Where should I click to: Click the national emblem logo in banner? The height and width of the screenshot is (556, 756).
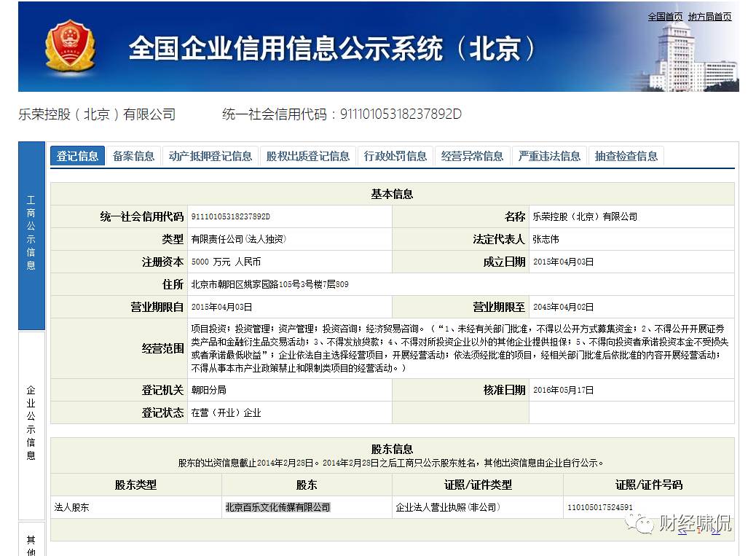(70, 47)
